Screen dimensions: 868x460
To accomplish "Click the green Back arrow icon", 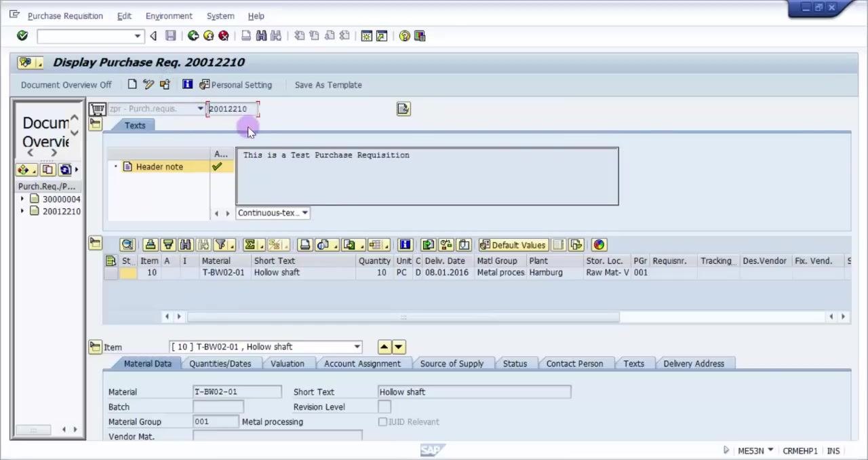I will pyautogui.click(x=193, y=36).
